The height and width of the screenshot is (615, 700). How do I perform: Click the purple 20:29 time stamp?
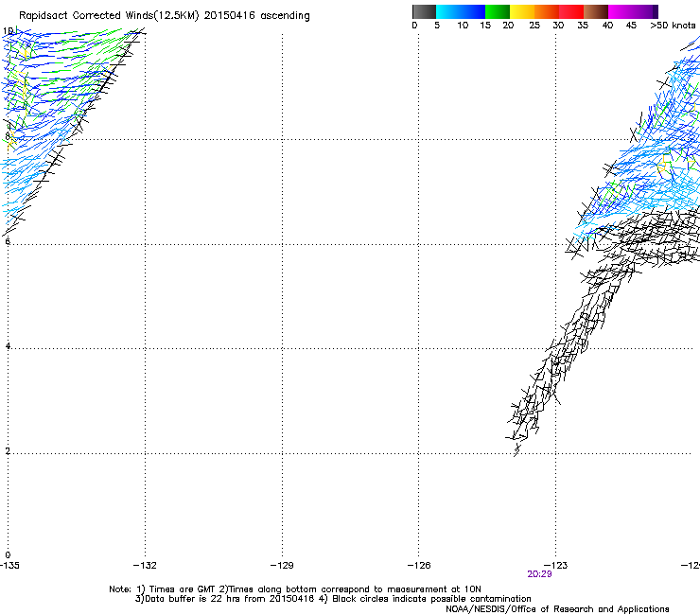539,574
